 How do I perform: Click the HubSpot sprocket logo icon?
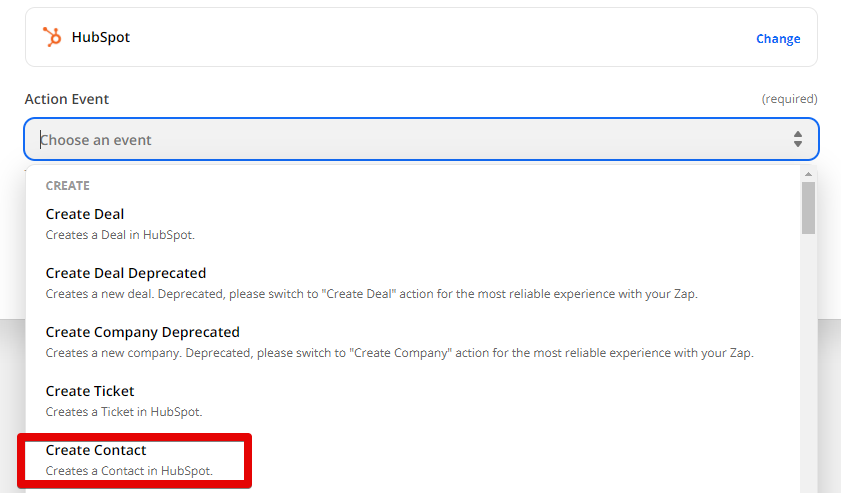click(x=52, y=37)
